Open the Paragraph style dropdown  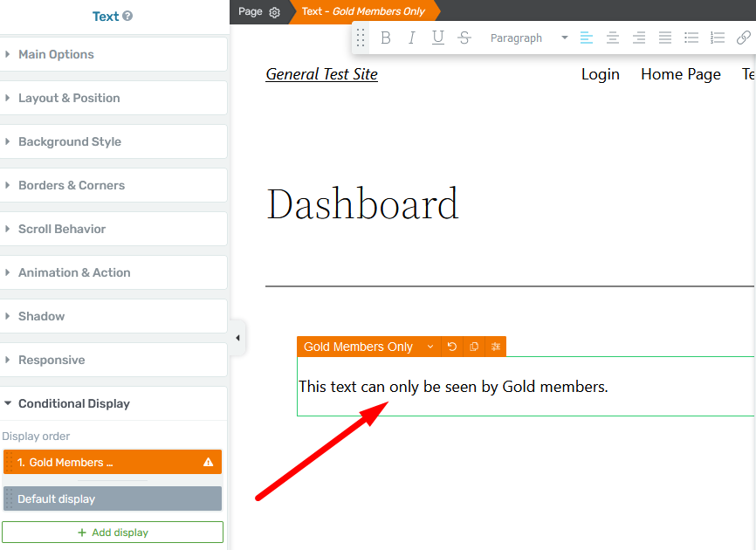529,38
